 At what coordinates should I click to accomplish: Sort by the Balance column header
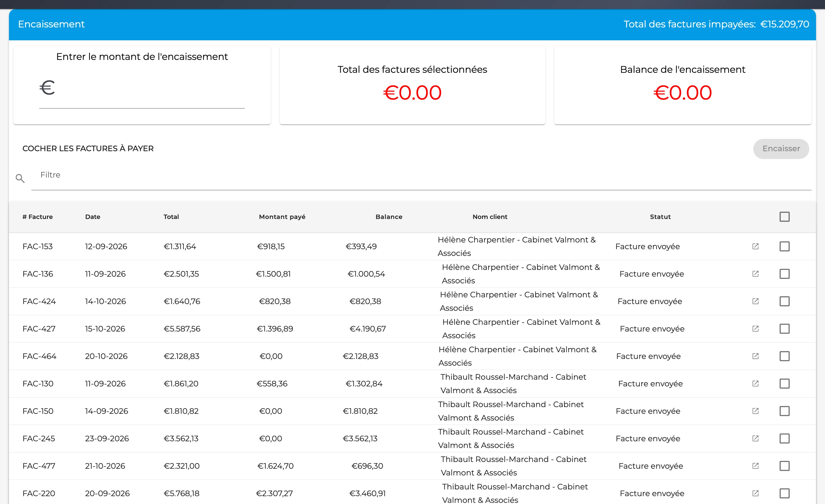point(389,217)
